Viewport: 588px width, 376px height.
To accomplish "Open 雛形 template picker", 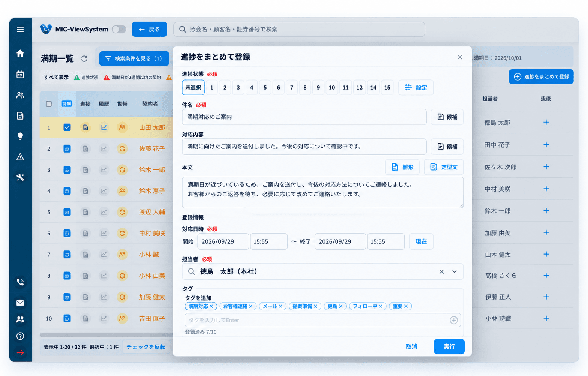I will pyautogui.click(x=402, y=167).
